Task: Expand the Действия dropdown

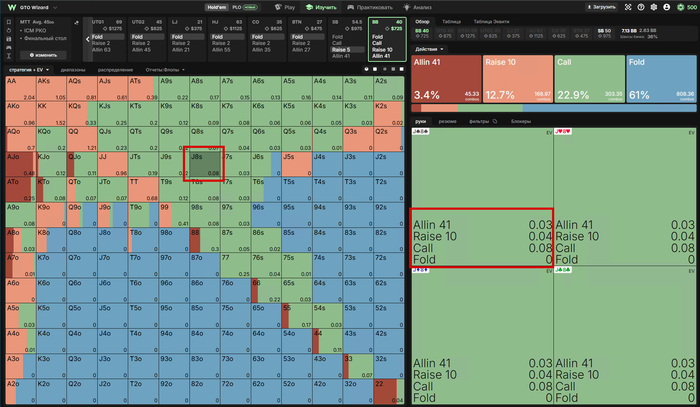Action: pyautogui.click(x=429, y=49)
